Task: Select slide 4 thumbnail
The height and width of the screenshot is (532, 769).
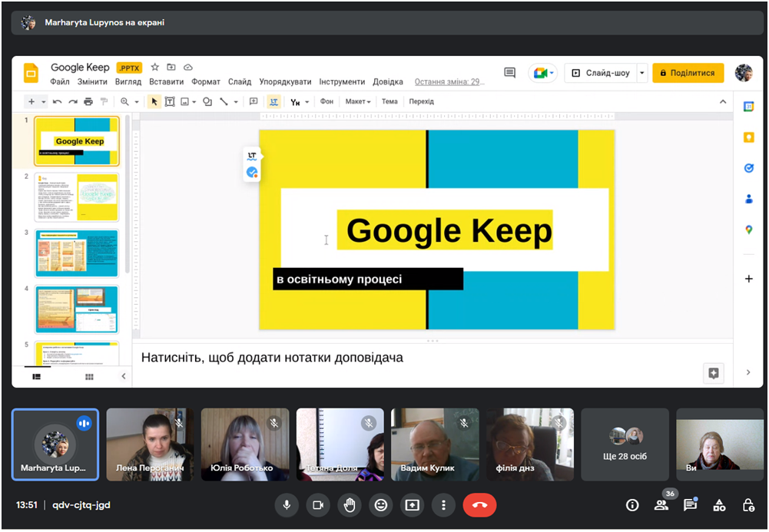Action: click(x=77, y=309)
